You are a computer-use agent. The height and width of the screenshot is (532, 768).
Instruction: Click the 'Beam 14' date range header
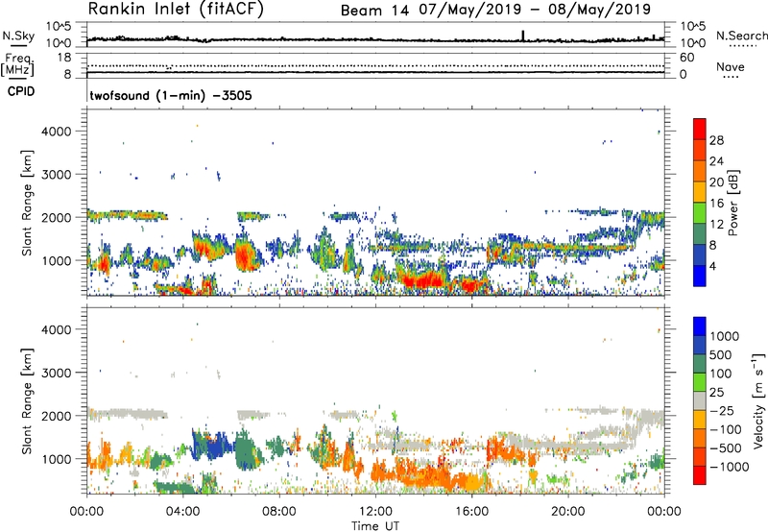click(495, 10)
